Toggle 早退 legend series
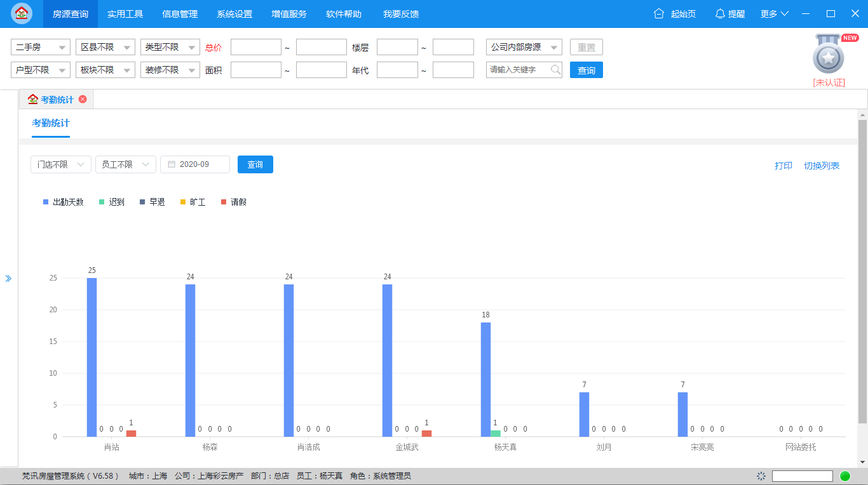Viewport: 868px width, 485px height. coord(153,202)
